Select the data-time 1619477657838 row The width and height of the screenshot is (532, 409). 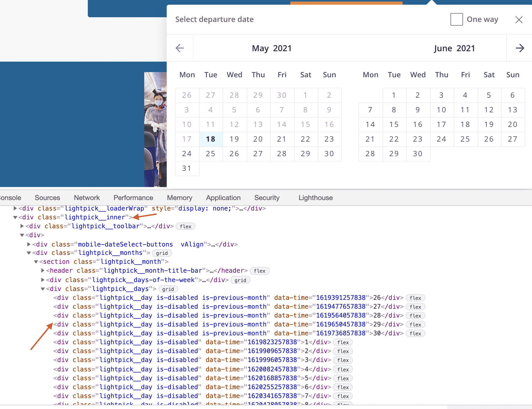click(228, 307)
